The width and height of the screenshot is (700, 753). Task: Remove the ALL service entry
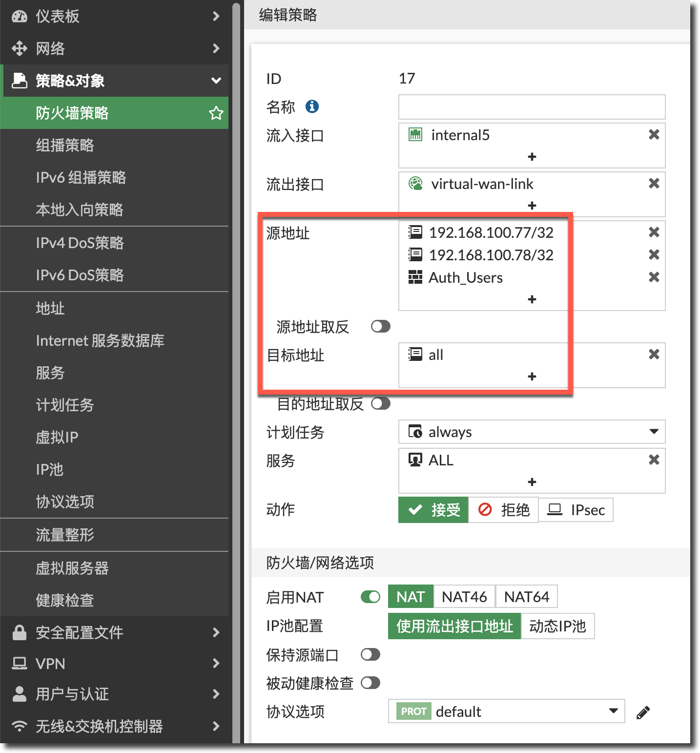[x=654, y=460]
